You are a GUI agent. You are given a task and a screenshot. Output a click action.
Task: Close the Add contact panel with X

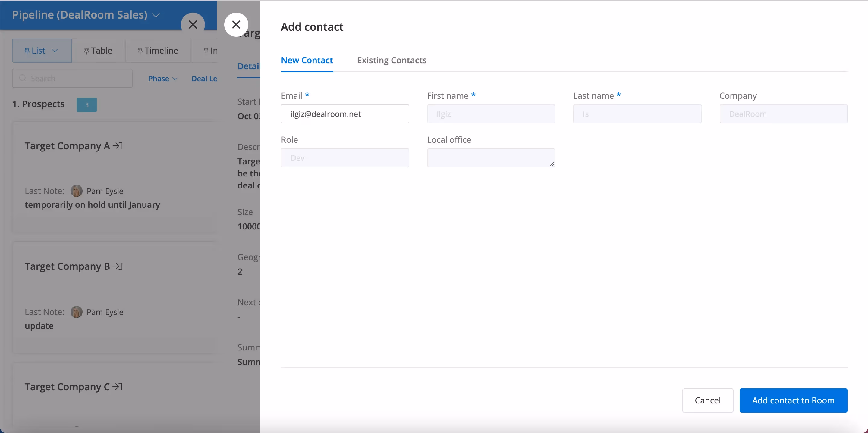coord(236,25)
